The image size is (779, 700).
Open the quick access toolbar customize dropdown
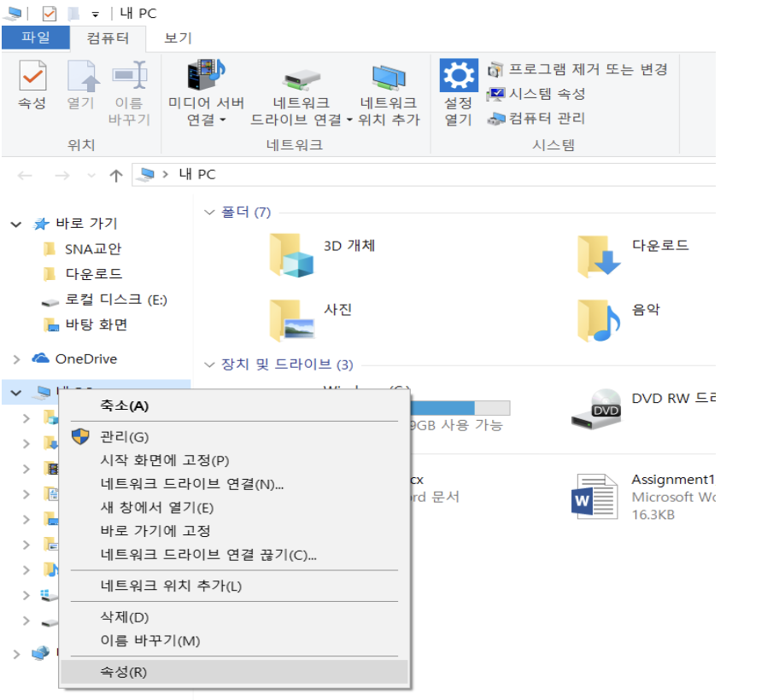pyautogui.click(x=96, y=15)
